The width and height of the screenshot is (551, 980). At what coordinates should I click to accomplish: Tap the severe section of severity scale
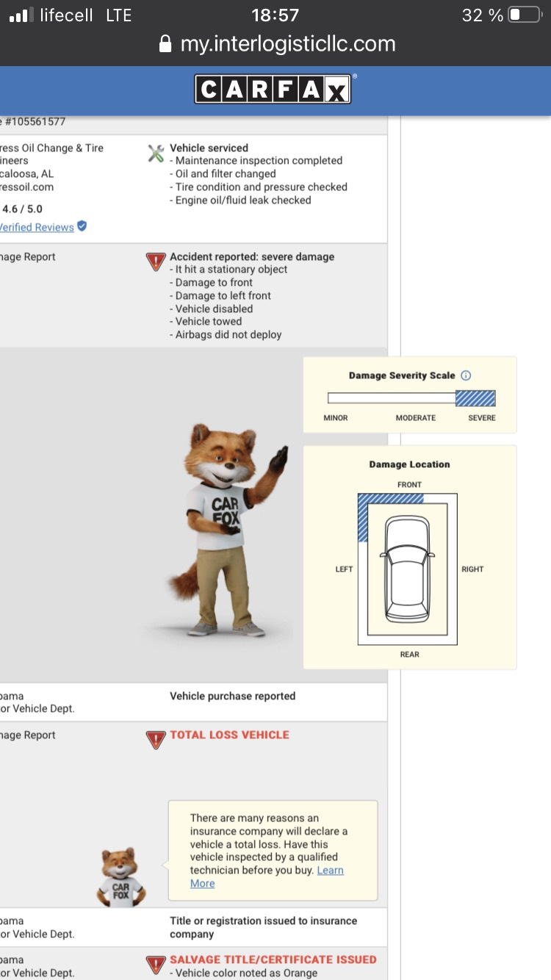(x=475, y=398)
